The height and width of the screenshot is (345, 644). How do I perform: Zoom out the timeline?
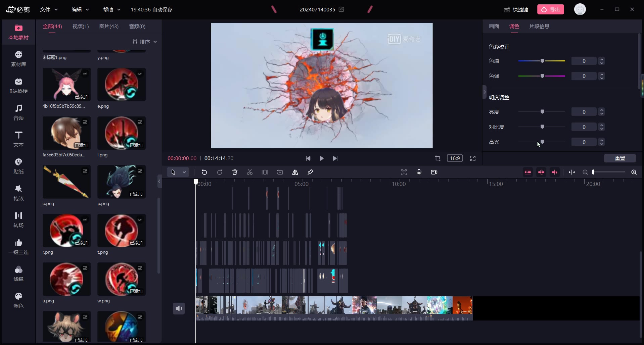click(x=585, y=172)
